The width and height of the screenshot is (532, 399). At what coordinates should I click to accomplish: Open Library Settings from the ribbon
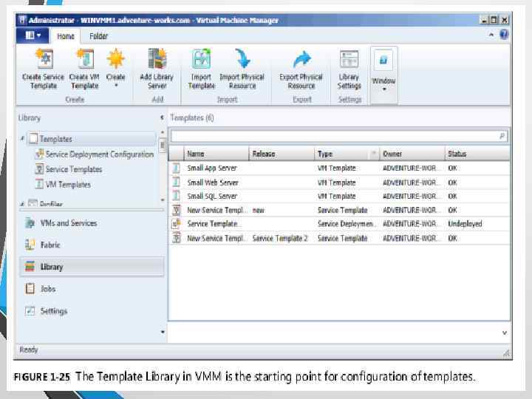pos(349,69)
